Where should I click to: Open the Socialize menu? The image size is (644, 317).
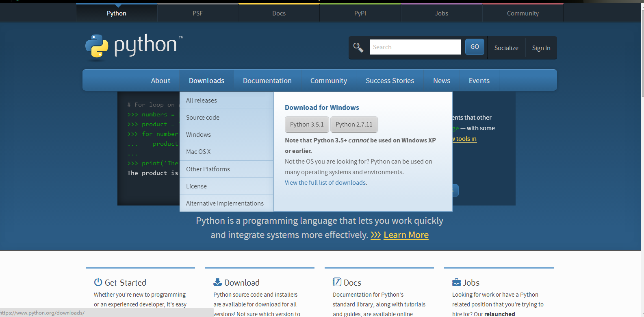click(x=506, y=48)
